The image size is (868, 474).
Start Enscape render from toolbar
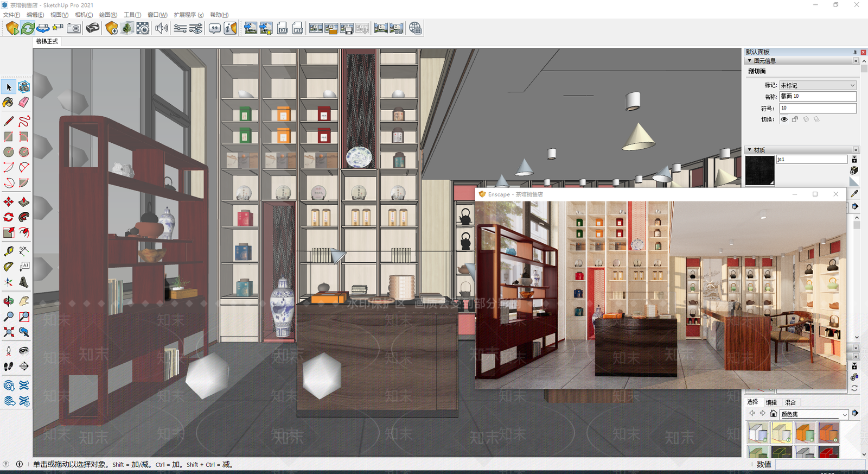click(x=12, y=28)
